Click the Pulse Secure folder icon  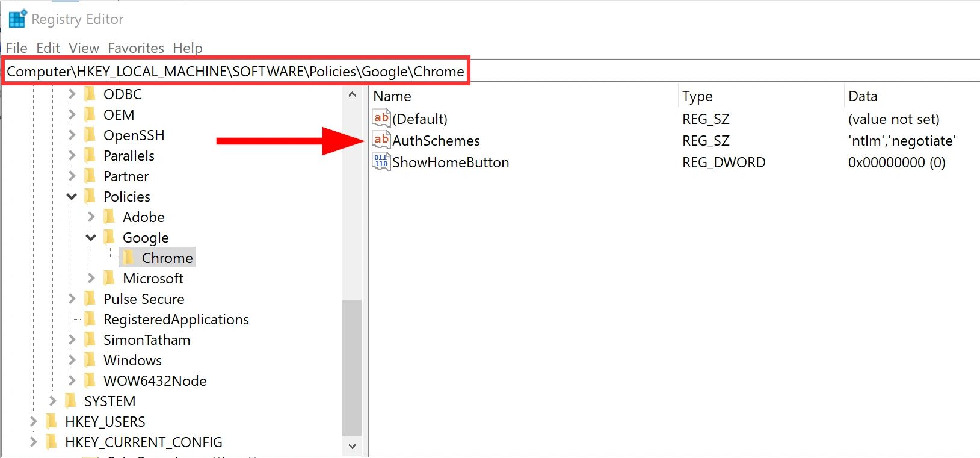tap(90, 299)
